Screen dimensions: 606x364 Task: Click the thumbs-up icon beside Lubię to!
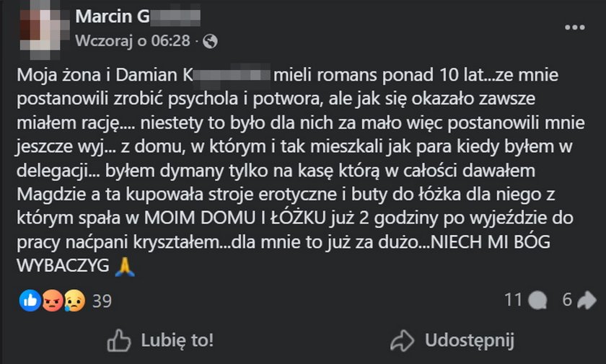point(118,339)
